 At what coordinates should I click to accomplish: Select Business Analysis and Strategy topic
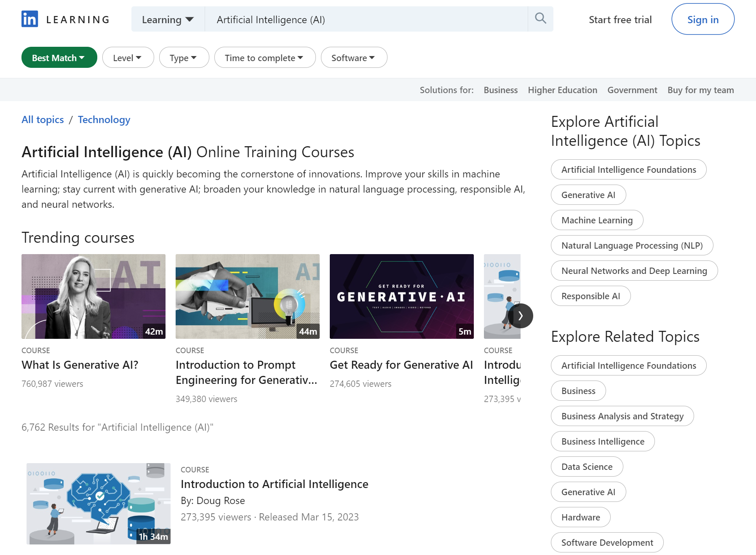(x=622, y=416)
